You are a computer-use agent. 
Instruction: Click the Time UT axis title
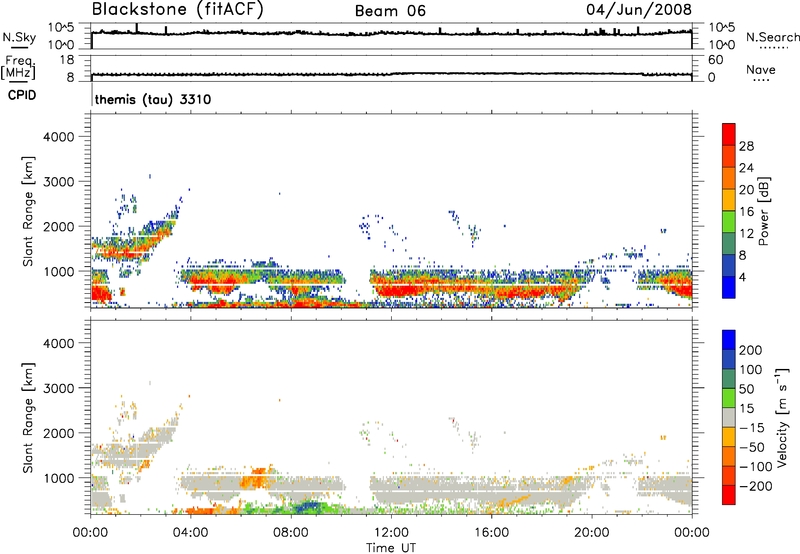pyautogui.click(x=391, y=548)
